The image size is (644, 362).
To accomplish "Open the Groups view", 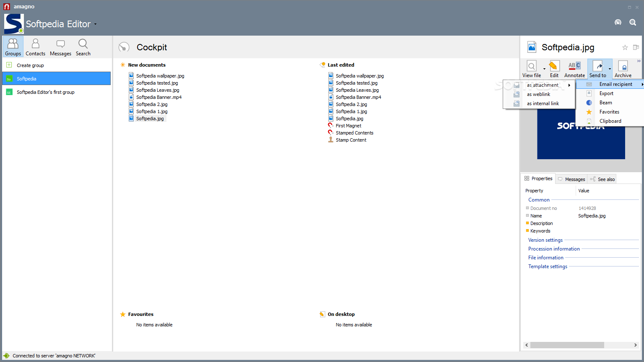I will click(13, 47).
